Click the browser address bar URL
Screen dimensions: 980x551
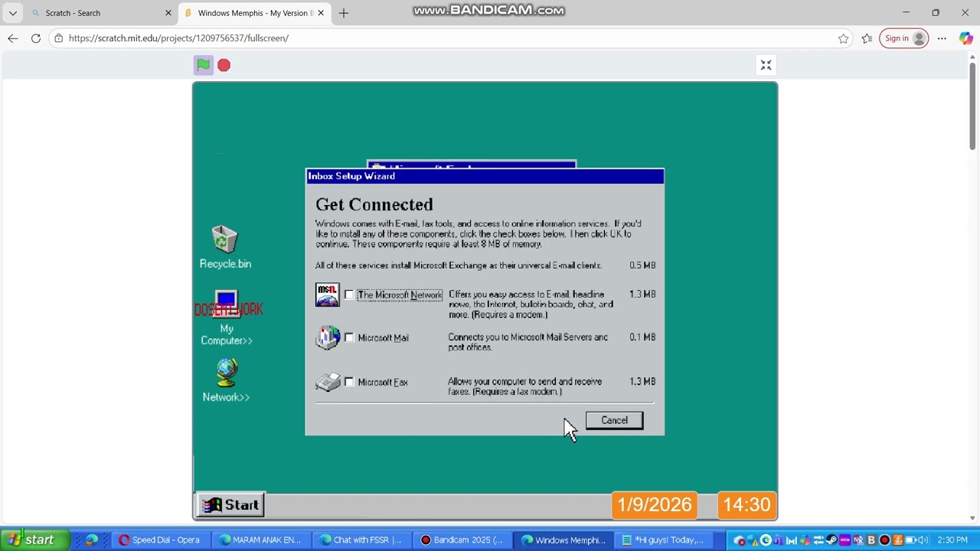[x=178, y=38]
